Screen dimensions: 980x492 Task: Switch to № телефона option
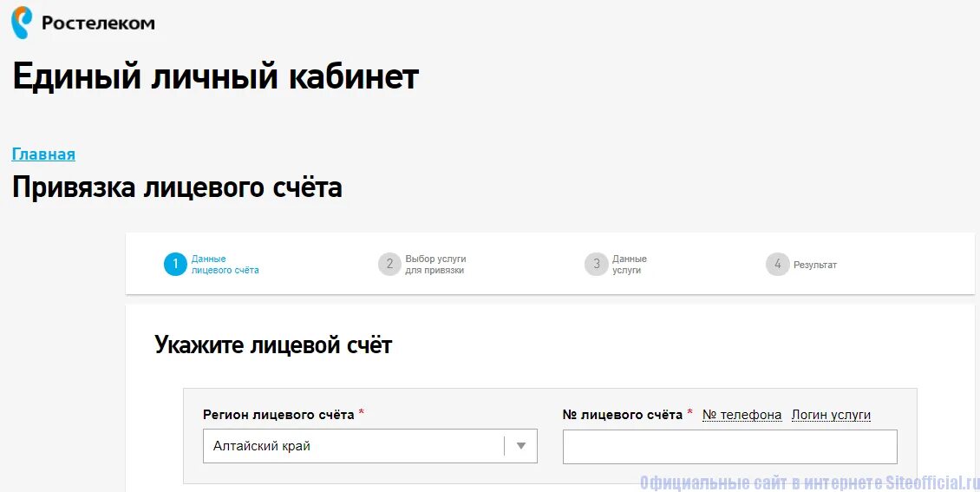(742, 415)
